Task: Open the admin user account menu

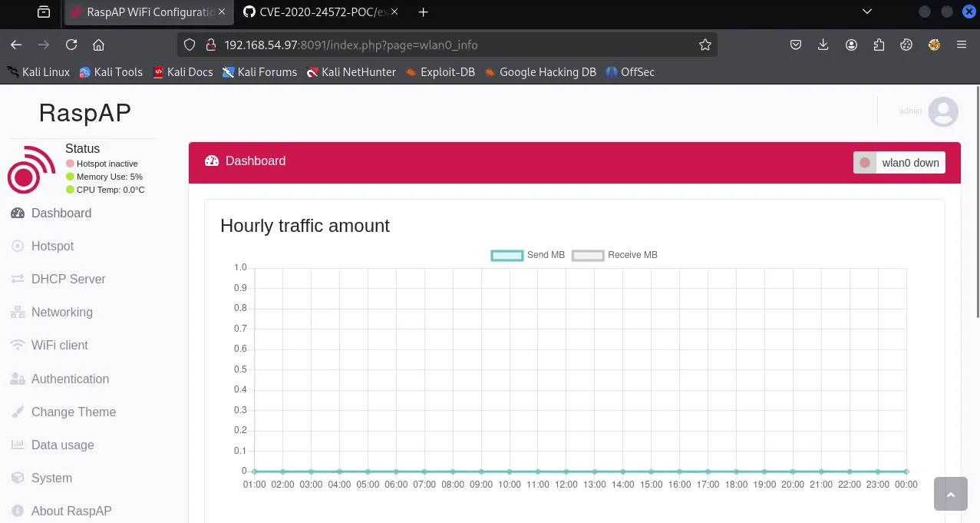Action: pyautogui.click(x=942, y=111)
